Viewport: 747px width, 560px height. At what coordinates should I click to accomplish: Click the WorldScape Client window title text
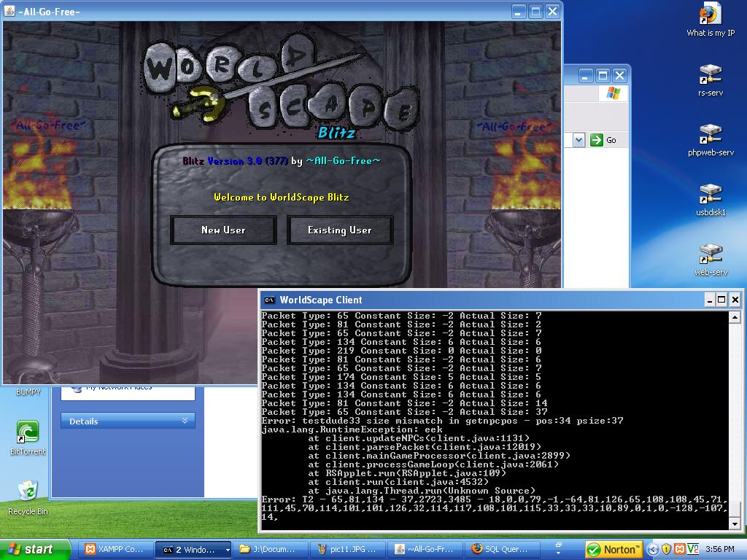pos(321,300)
